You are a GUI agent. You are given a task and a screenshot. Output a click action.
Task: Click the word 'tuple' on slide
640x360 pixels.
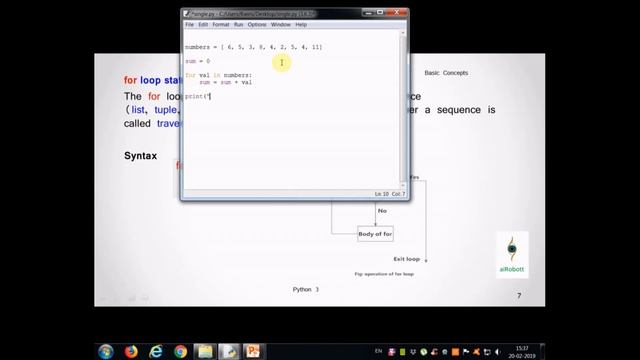pos(165,110)
